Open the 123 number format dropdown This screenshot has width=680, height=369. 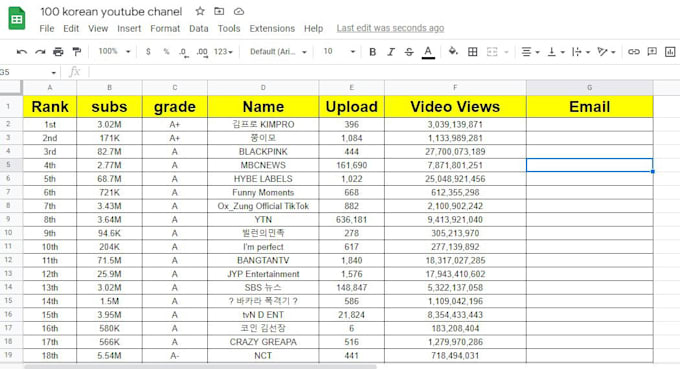(x=223, y=52)
